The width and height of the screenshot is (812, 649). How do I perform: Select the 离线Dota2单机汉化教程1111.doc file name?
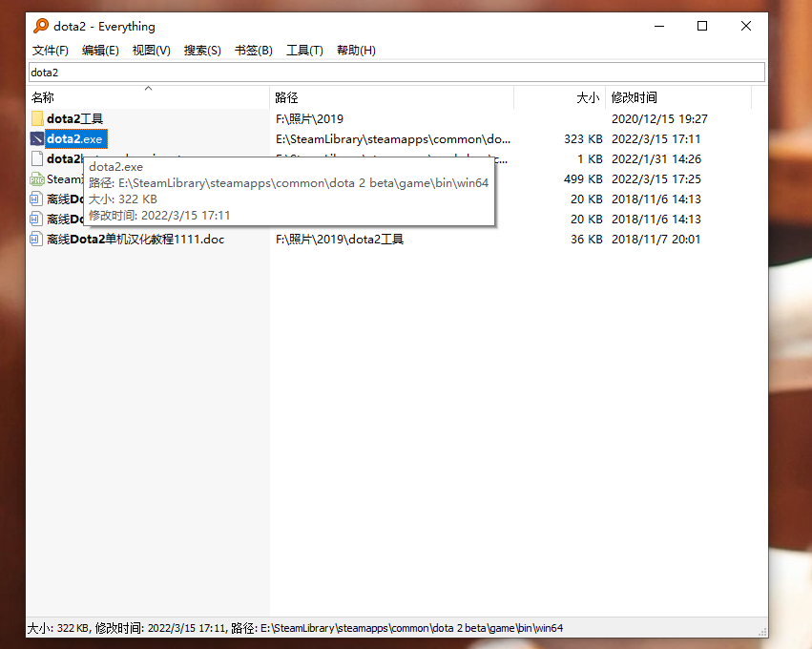coord(135,240)
